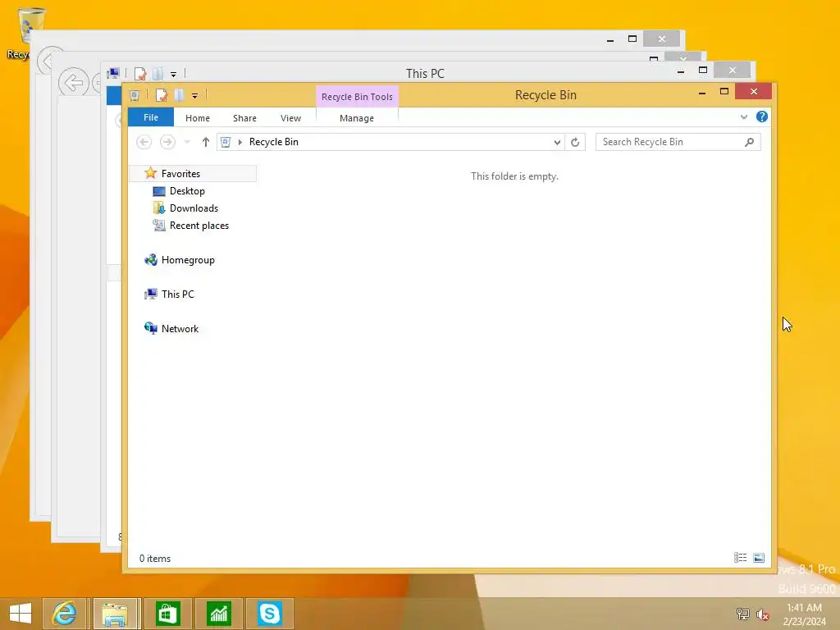Switch to Large icons view in status bar
This screenshot has width=840, height=630.
pyautogui.click(x=759, y=558)
